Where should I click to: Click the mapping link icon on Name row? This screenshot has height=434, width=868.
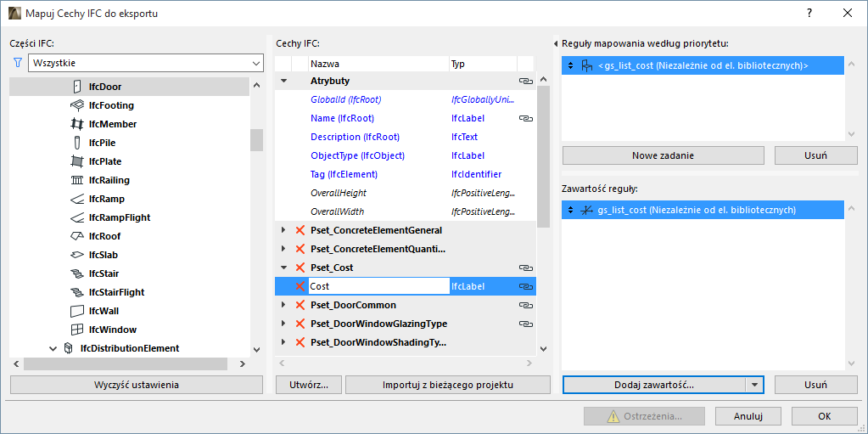pos(525,118)
